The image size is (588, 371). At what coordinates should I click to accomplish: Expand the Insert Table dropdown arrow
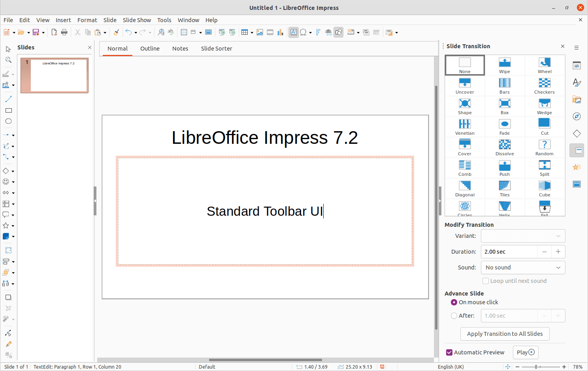(252, 32)
